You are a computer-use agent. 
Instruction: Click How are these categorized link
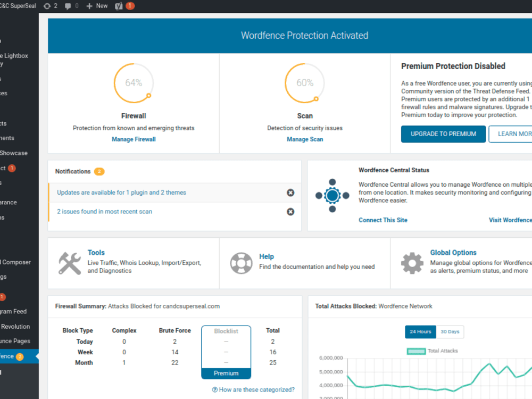(x=256, y=389)
